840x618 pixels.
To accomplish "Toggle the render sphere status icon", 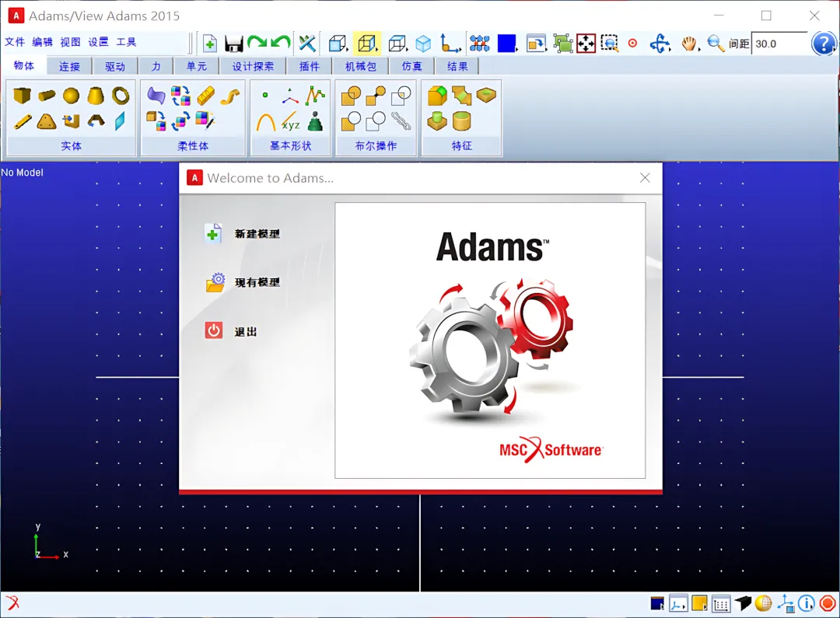I will (764, 603).
